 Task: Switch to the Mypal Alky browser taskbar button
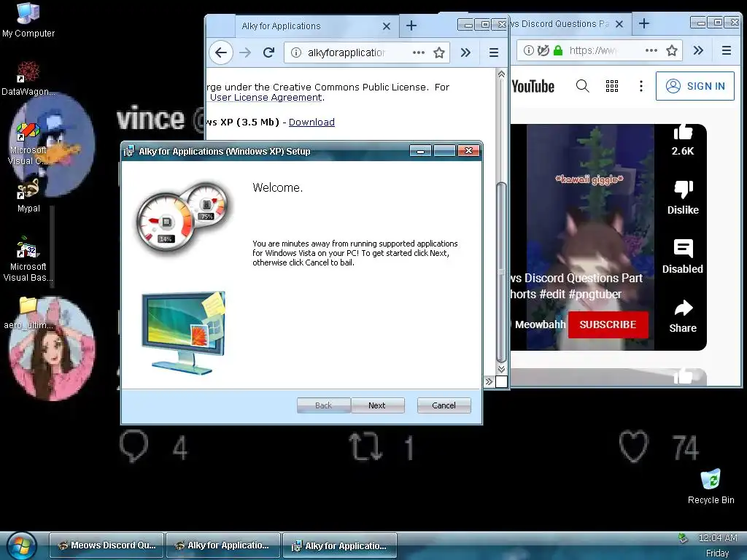click(223, 545)
